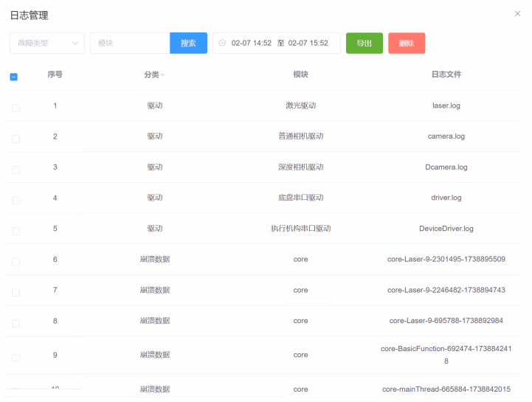Open the 故障类型 dropdown
Image resolution: width=532 pixels, height=402 pixels.
[47, 43]
